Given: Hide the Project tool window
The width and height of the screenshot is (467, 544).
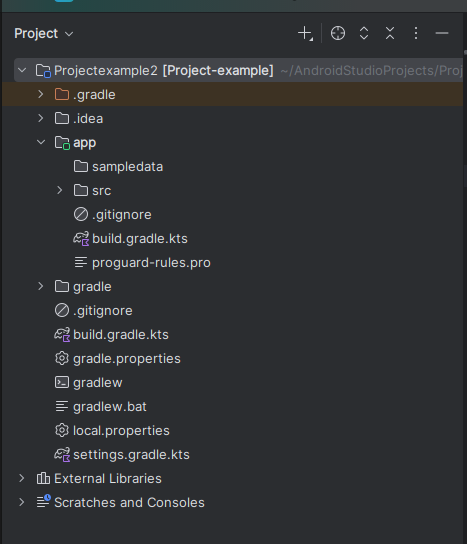Looking at the screenshot, I should [442, 33].
